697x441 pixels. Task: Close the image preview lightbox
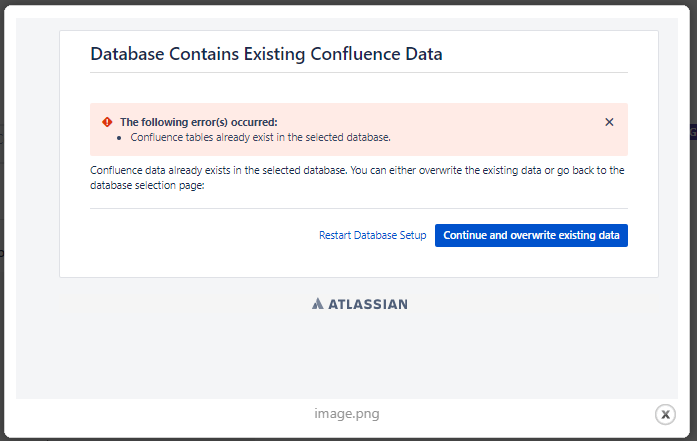point(665,414)
